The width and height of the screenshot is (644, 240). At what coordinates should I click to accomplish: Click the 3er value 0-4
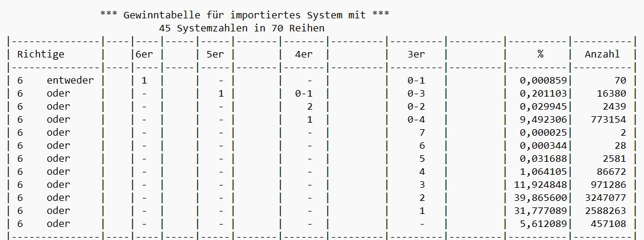tap(416, 119)
